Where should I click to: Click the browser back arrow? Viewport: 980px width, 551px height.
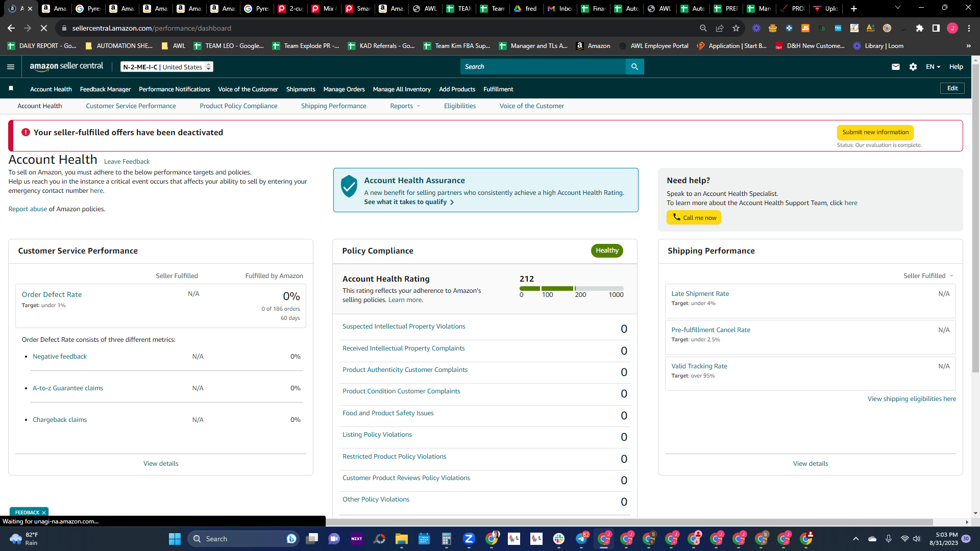(11, 28)
